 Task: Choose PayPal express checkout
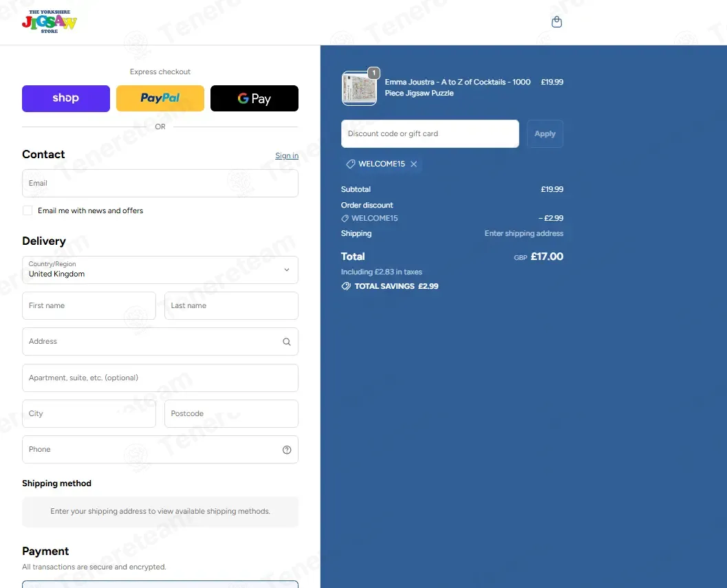click(160, 98)
